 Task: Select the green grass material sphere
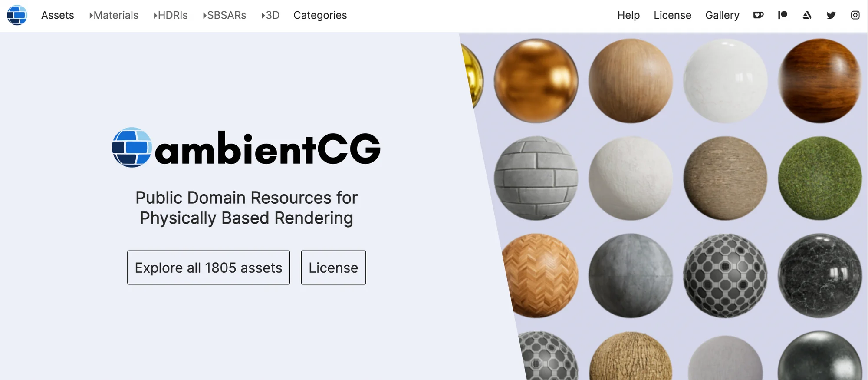click(820, 178)
